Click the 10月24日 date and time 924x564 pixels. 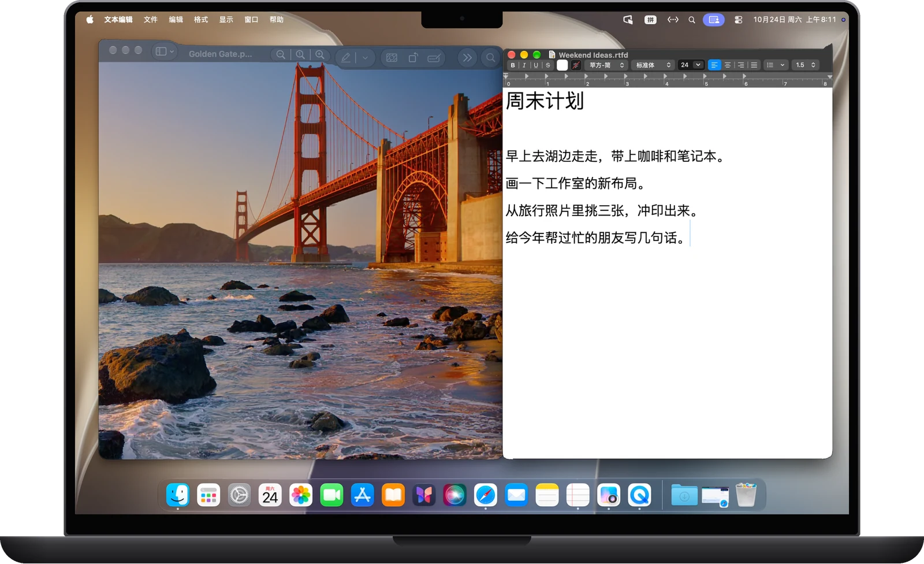click(795, 20)
